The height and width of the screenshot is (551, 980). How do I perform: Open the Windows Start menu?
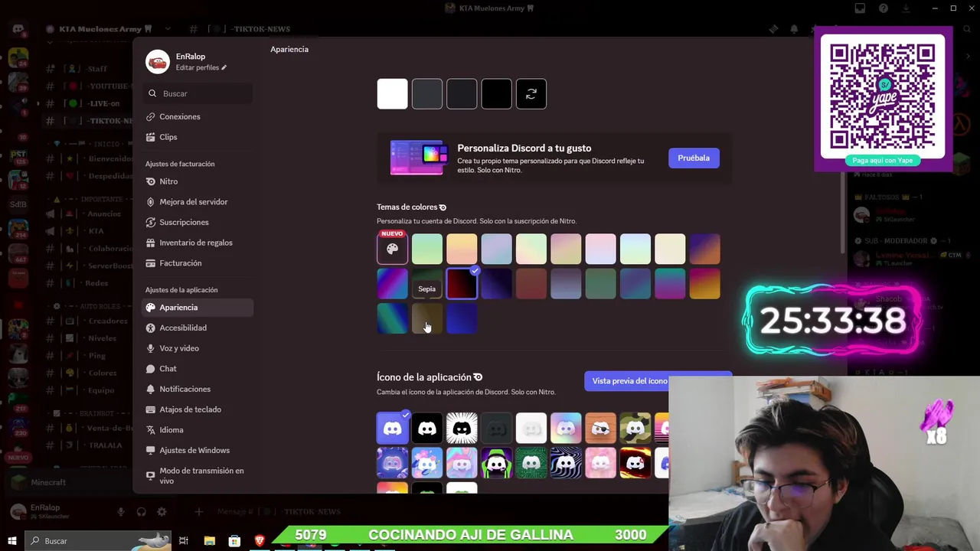coord(11,541)
